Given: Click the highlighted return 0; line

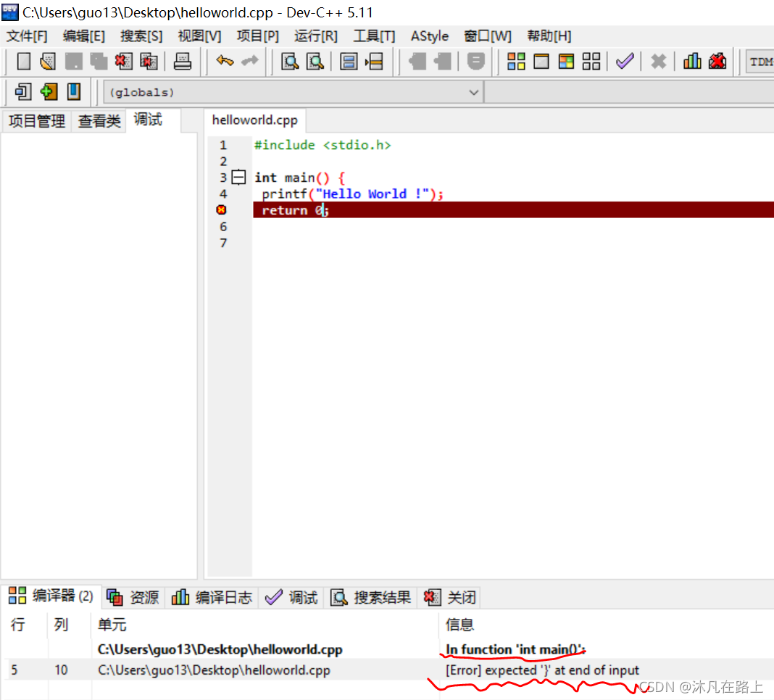Looking at the screenshot, I should 513,210.
